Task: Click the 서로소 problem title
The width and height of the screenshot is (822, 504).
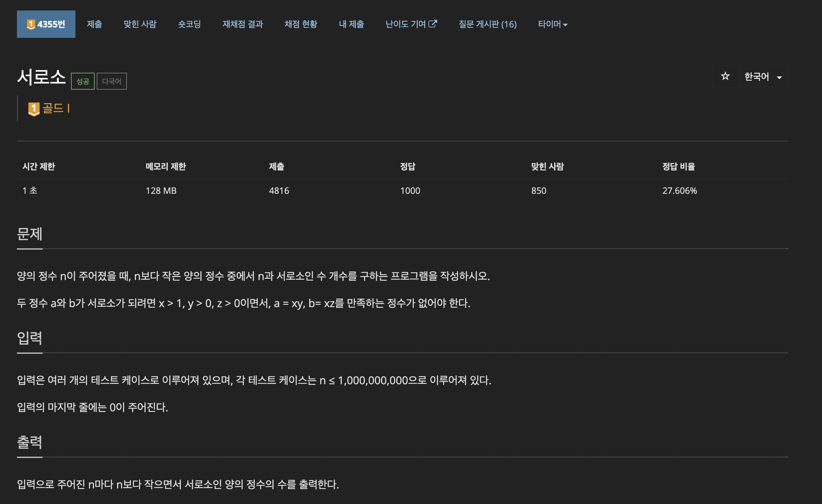Action: coord(41,77)
